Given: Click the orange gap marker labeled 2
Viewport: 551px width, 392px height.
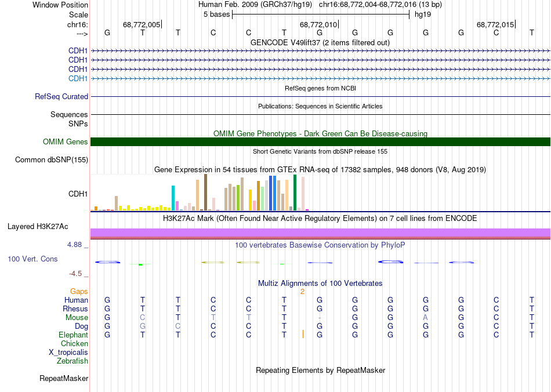Looking at the screenshot, I should [x=302, y=292].
